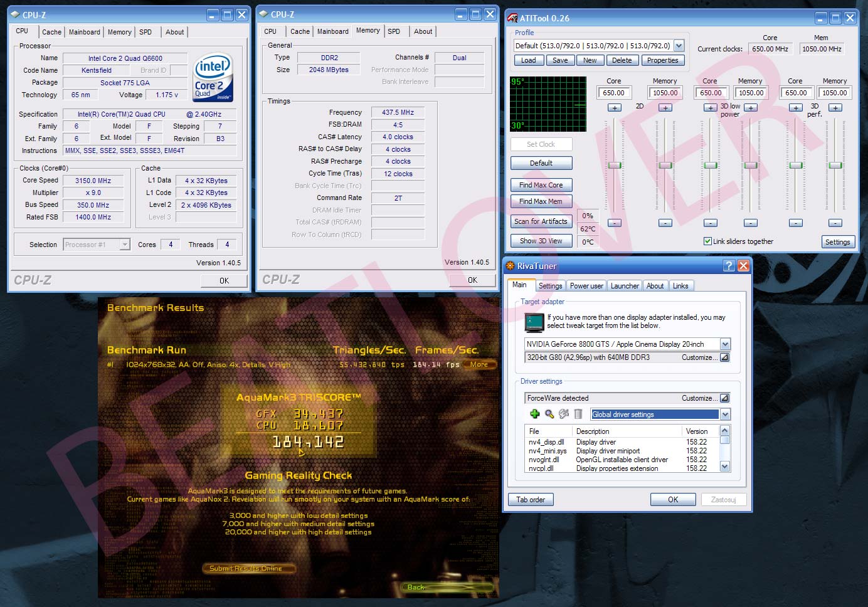Screen dimensions: 868x607
Task: Click the ATITool temperature graph
Action: click(x=548, y=104)
